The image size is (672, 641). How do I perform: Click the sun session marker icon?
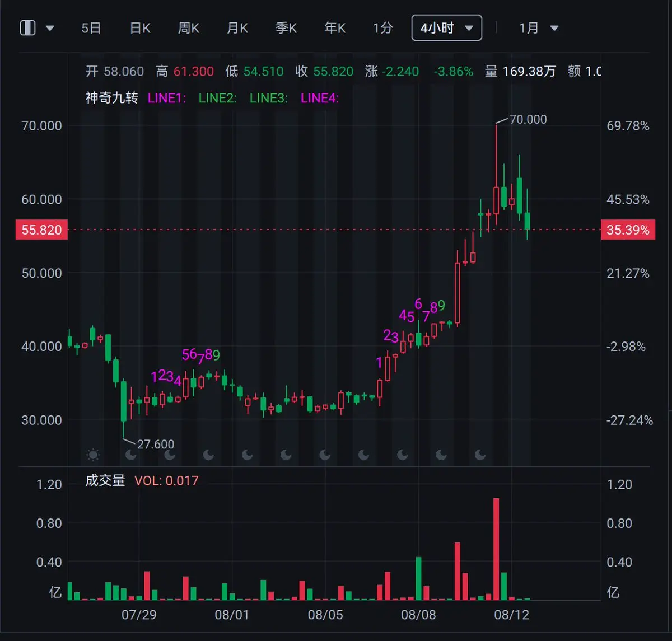tap(93, 455)
